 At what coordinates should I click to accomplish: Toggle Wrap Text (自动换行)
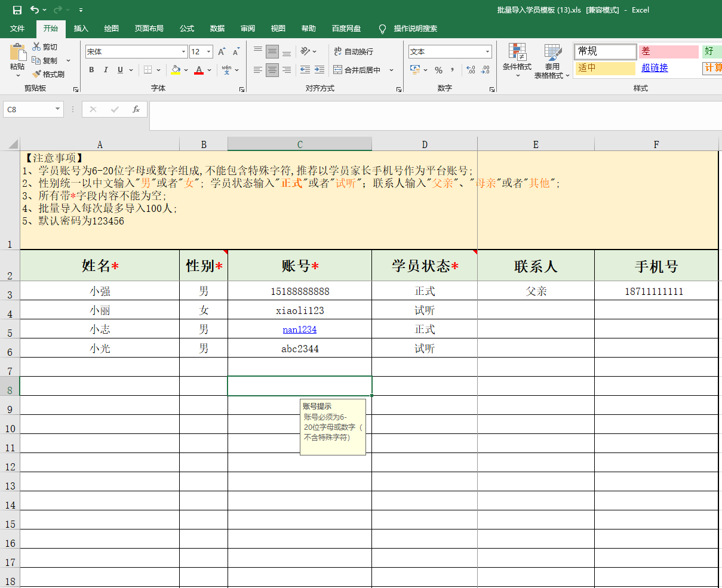click(353, 52)
